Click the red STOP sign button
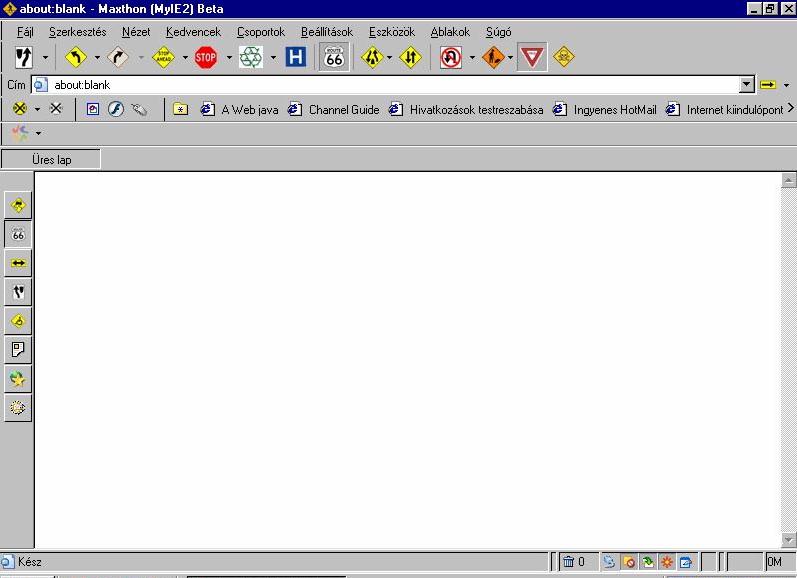The height and width of the screenshot is (578, 797). click(206, 57)
